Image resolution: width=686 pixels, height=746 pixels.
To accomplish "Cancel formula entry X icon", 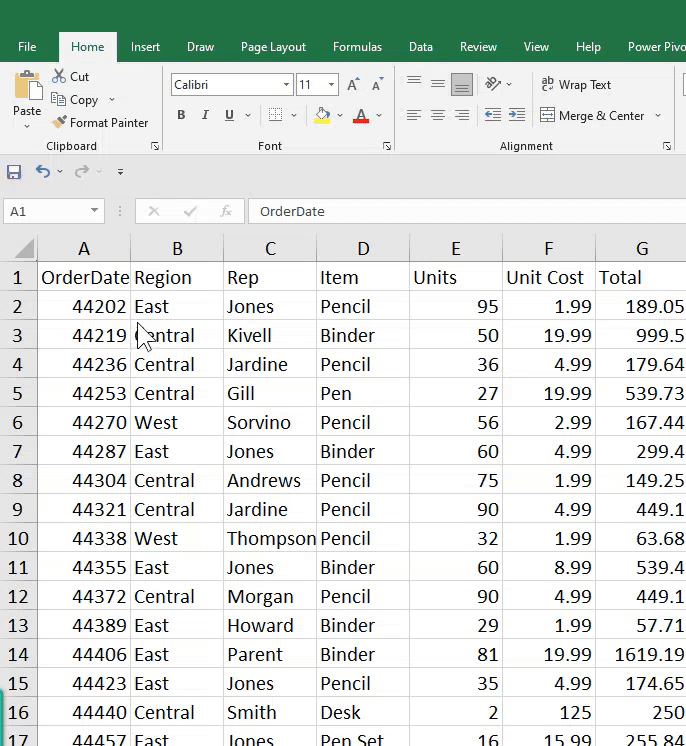I will point(154,211).
